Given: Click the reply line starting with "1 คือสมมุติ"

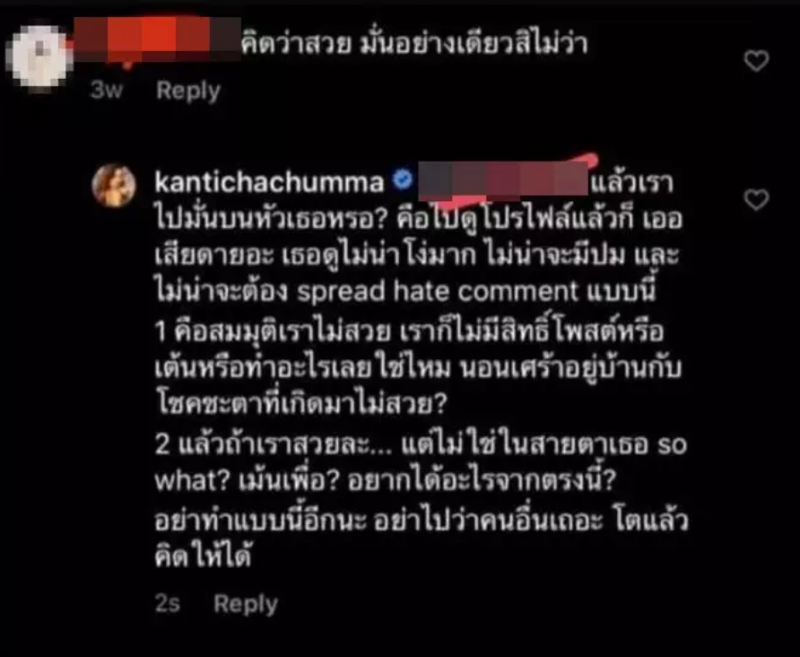Looking at the screenshot, I should pos(409,332).
